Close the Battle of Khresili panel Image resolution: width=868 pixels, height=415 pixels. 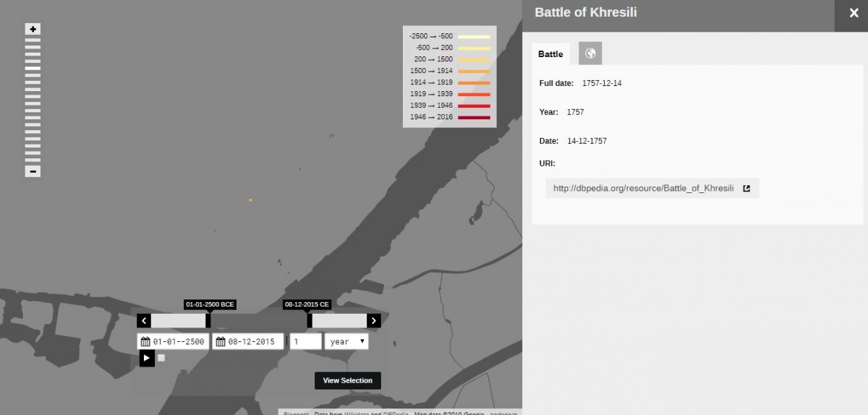coord(854,13)
